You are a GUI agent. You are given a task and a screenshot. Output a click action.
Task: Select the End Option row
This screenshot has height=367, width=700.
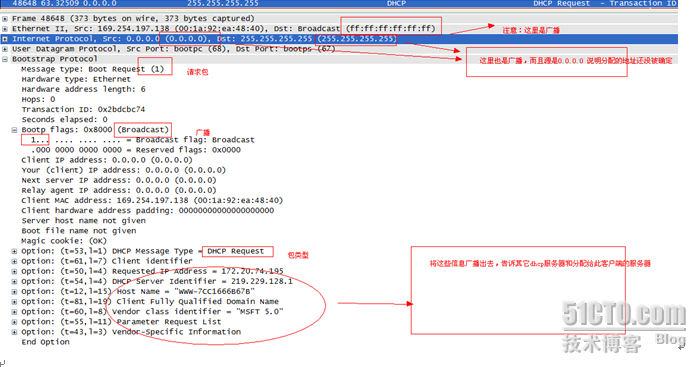[46, 342]
